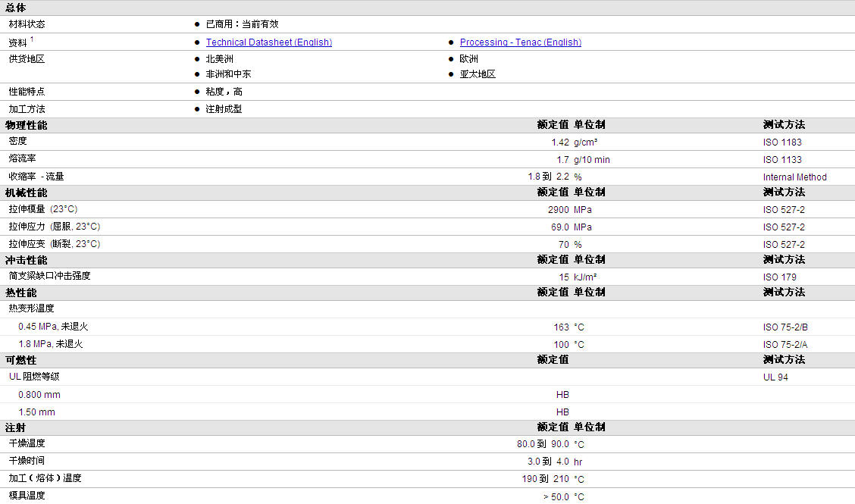Click the 干燥温度 row label
The width and height of the screenshot is (855, 504).
(27, 443)
